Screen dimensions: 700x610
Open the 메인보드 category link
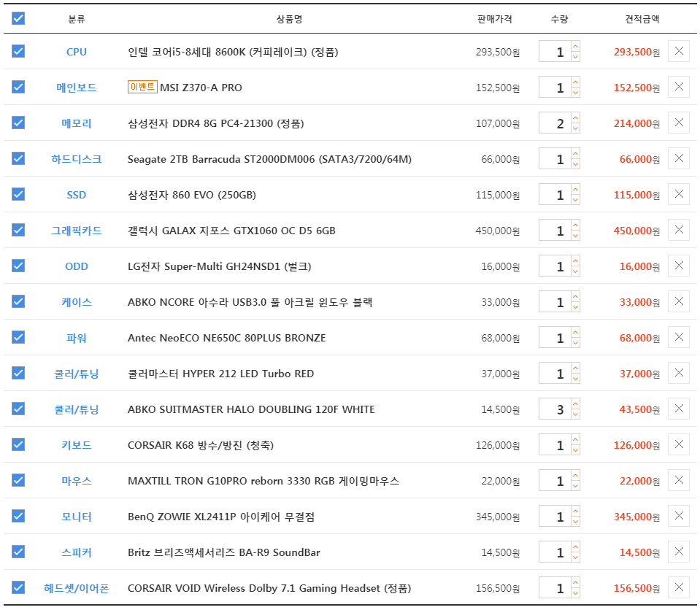77,88
